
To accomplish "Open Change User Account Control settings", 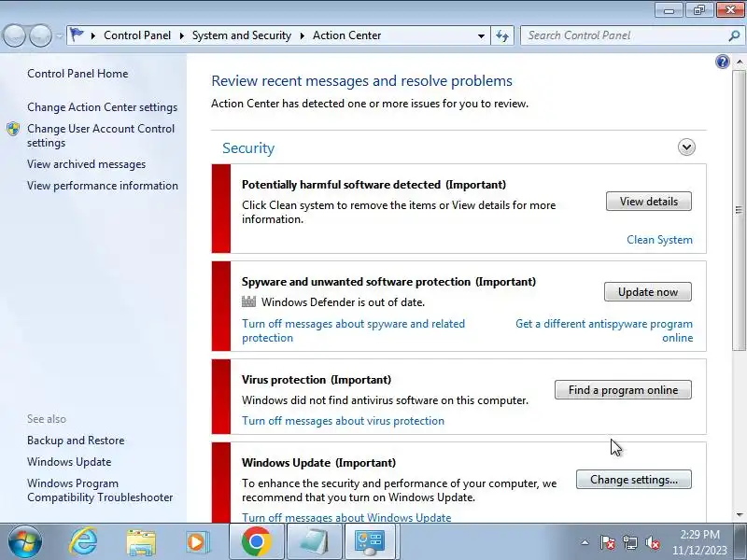I will pos(101,135).
